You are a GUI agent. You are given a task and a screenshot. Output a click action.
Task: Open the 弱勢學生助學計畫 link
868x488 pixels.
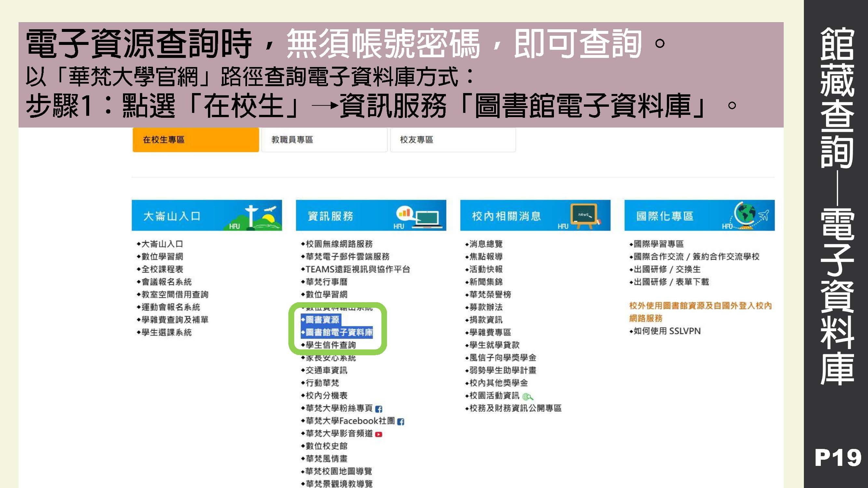point(503,370)
